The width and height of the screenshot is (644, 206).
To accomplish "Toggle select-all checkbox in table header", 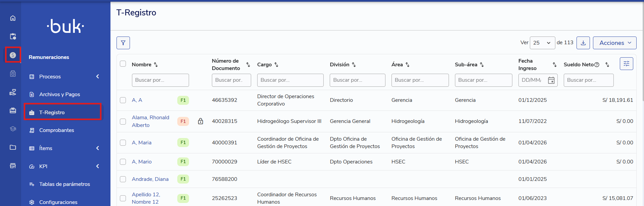I will click(123, 64).
